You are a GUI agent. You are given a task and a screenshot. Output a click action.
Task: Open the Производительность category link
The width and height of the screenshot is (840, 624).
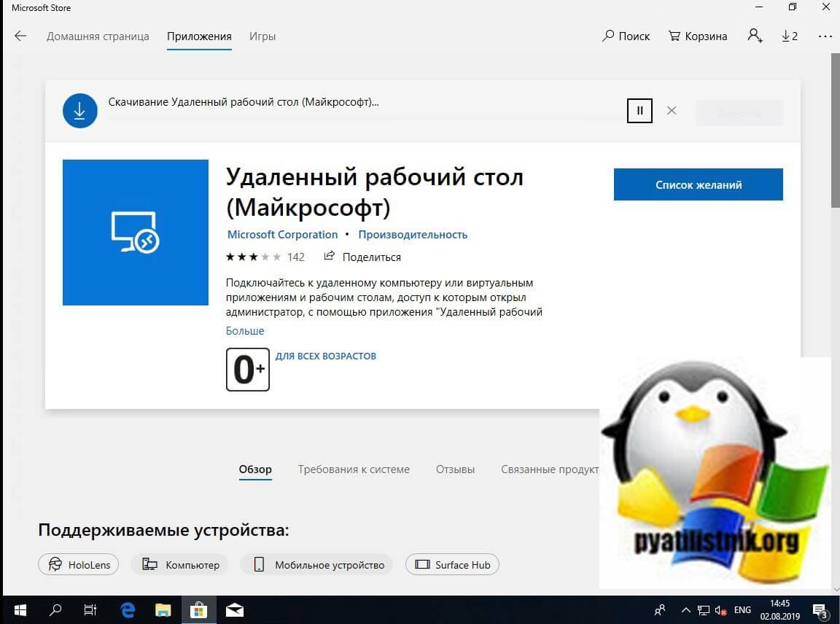coord(413,235)
